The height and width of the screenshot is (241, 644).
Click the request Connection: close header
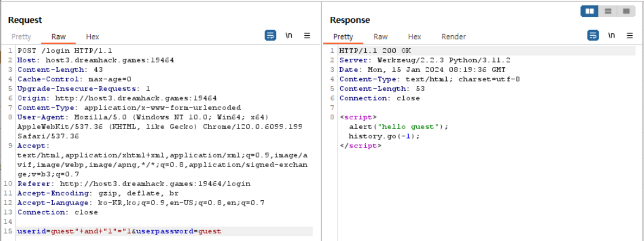click(58, 212)
